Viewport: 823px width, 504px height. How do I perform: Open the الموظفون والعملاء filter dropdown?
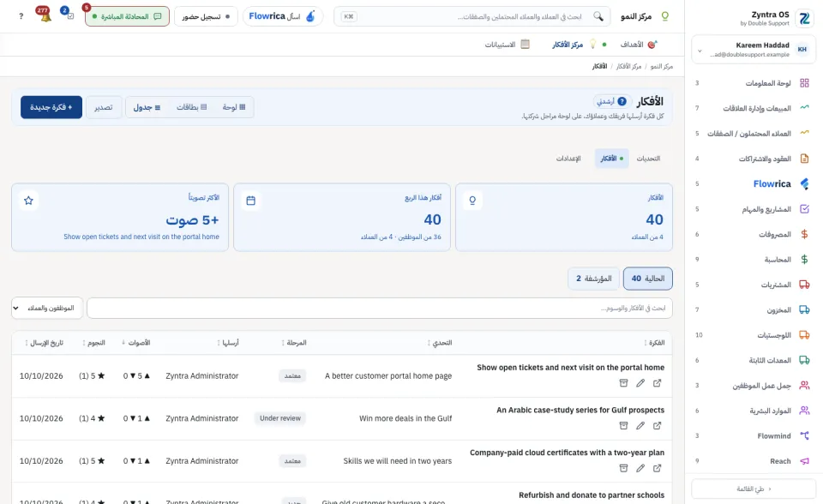pyautogui.click(x=47, y=309)
